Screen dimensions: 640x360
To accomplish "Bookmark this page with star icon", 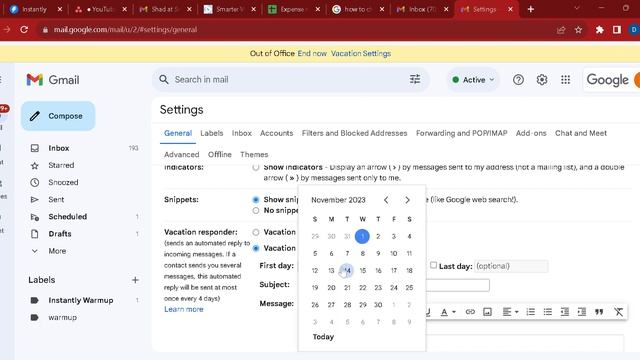I will pos(578,30).
